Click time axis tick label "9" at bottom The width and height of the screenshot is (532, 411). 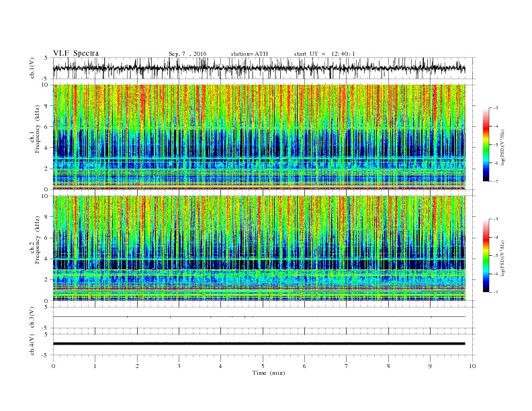[x=430, y=366]
